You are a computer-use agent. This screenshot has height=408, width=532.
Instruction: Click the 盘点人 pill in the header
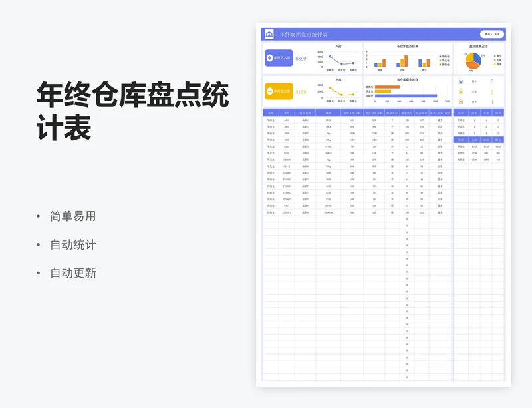[x=492, y=34]
